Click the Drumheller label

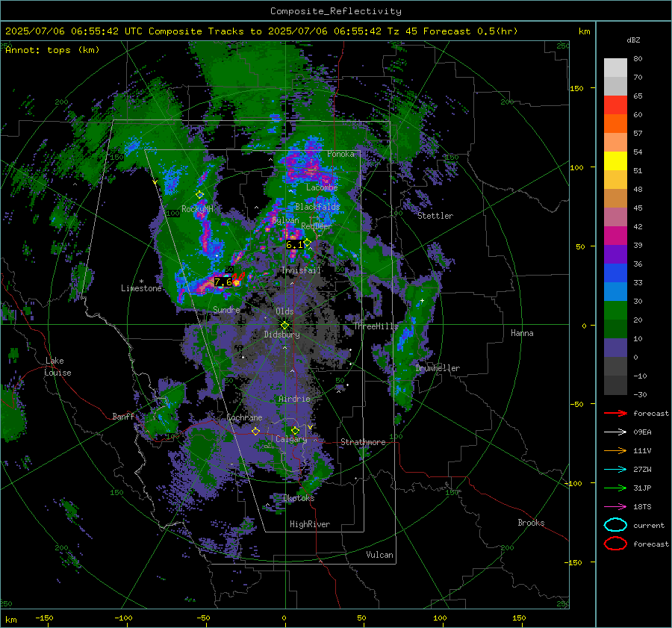point(438,368)
